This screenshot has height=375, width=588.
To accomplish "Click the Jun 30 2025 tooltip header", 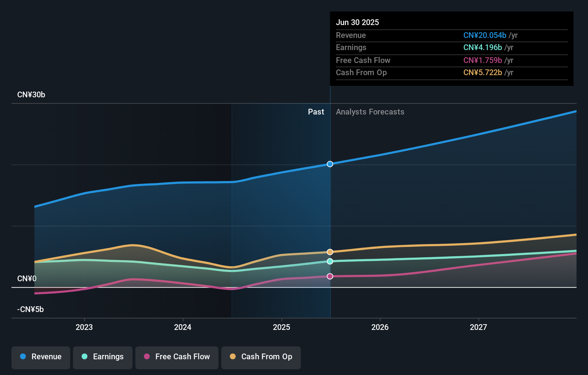I will [357, 22].
